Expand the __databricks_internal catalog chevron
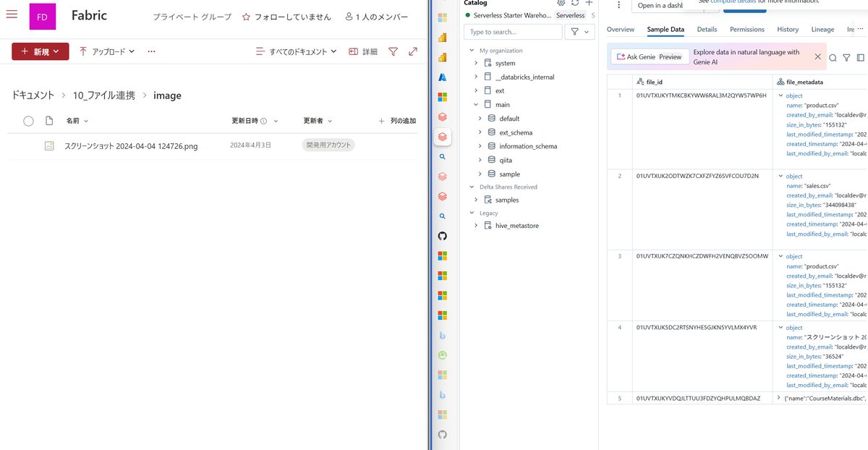The width and height of the screenshot is (868, 450). coord(476,77)
